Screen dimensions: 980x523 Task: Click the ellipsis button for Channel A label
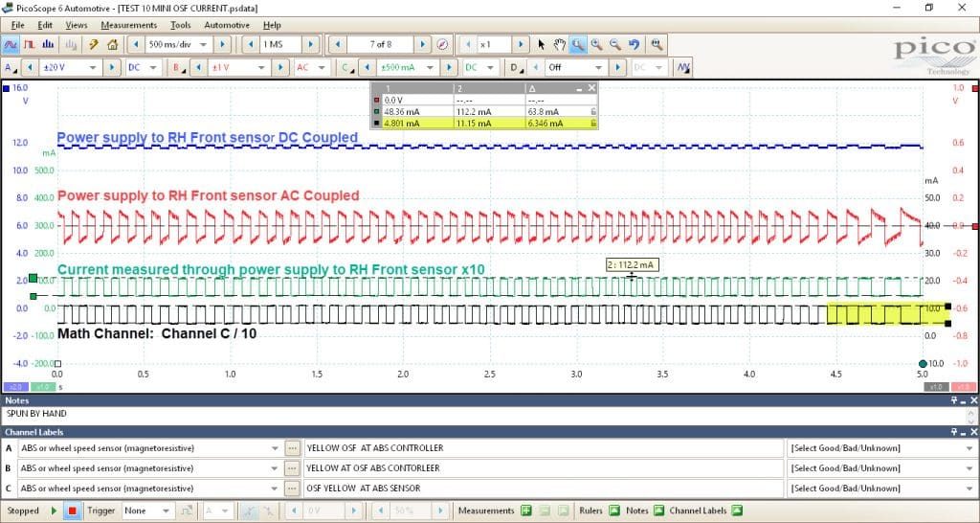pyautogui.click(x=291, y=448)
